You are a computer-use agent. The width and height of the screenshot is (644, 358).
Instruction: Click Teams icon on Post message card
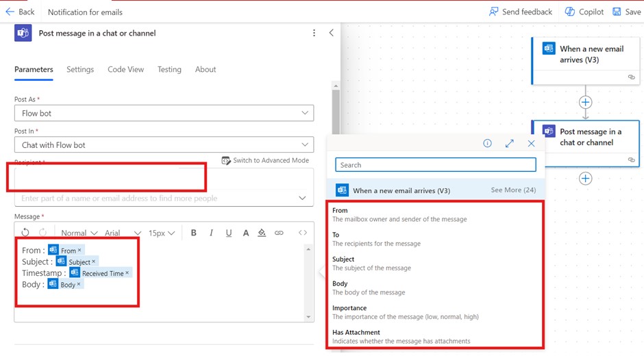coord(549,131)
